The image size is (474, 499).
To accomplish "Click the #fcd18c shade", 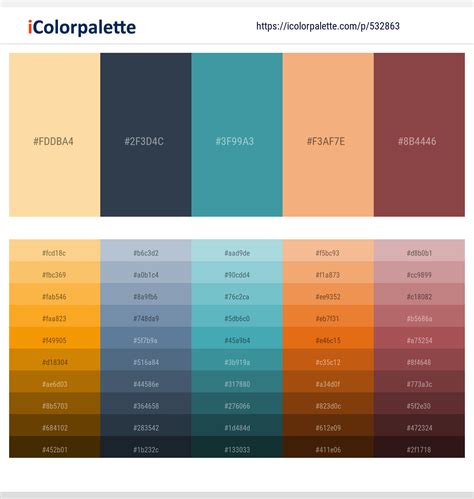I will tap(55, 251).
